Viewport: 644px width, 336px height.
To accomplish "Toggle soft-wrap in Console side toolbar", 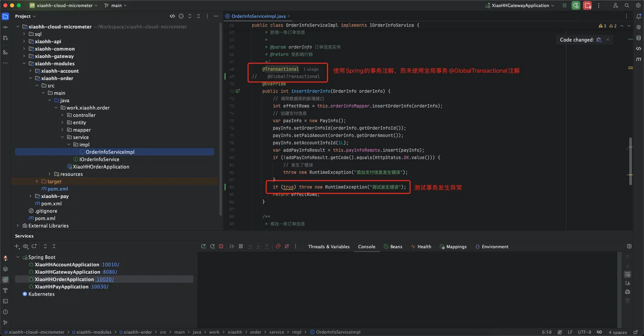I will point(627,274).
